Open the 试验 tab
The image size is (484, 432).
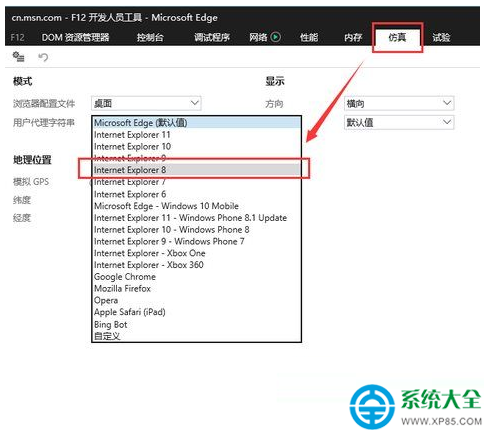pos(441,37)
